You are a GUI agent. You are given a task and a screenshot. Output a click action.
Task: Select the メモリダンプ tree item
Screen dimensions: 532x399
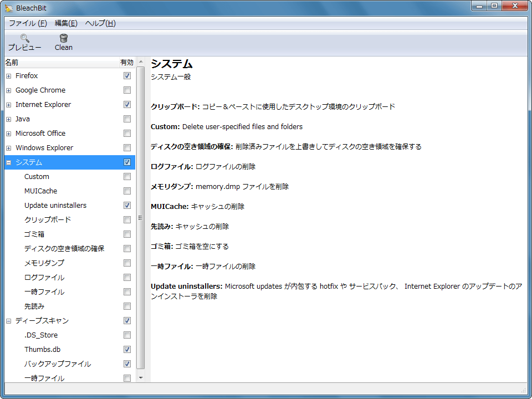coord(44,263)
